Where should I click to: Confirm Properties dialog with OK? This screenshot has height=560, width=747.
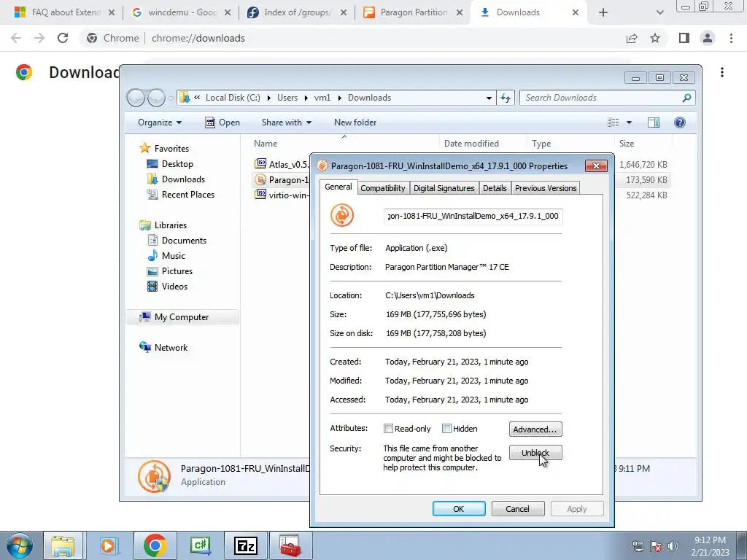459,508
